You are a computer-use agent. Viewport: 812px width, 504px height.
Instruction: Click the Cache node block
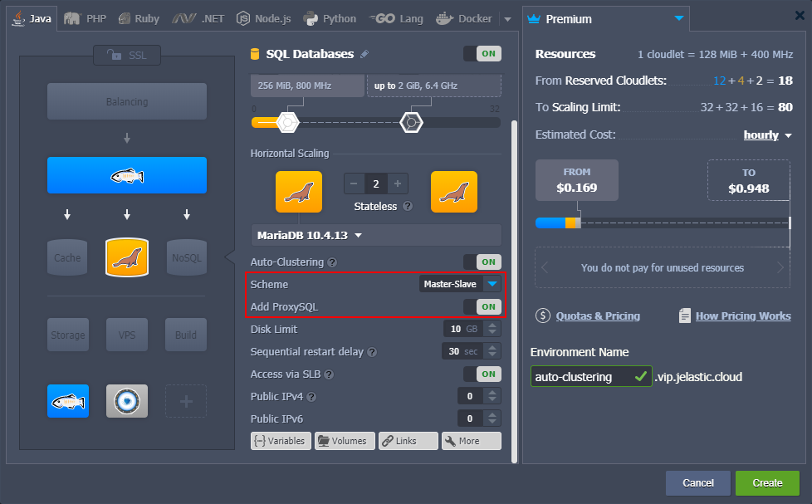tap(67, 257)
